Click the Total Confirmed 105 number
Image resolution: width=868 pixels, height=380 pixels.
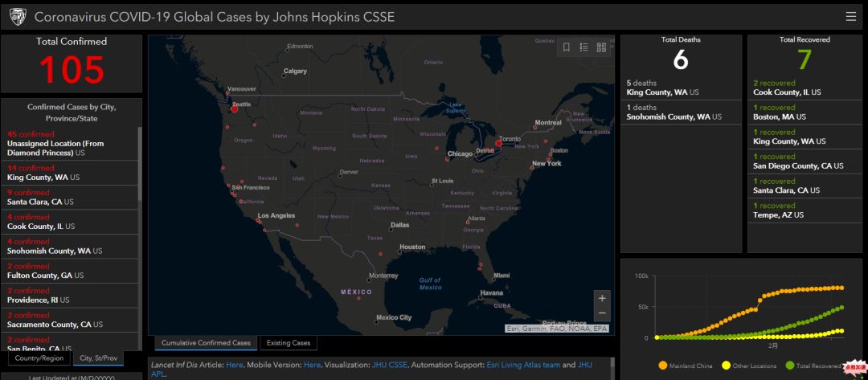point(72,70)
